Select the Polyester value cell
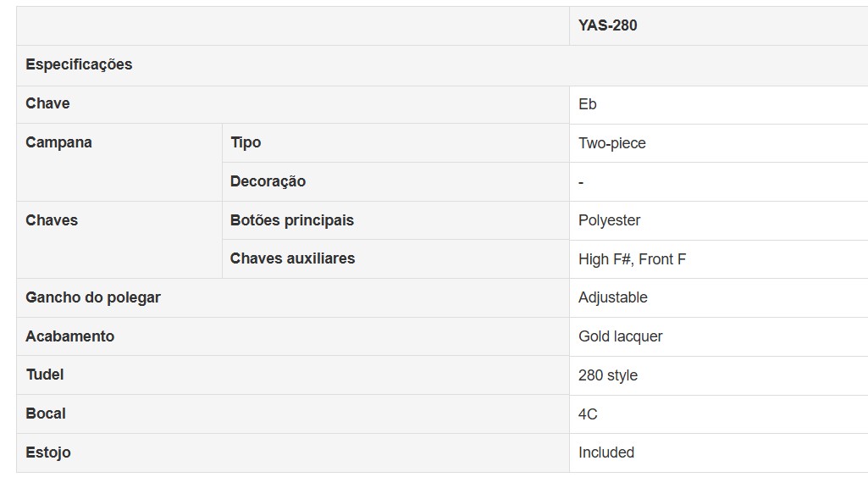The width and height of the screenshot is (868, 483). tap(610, 220)
